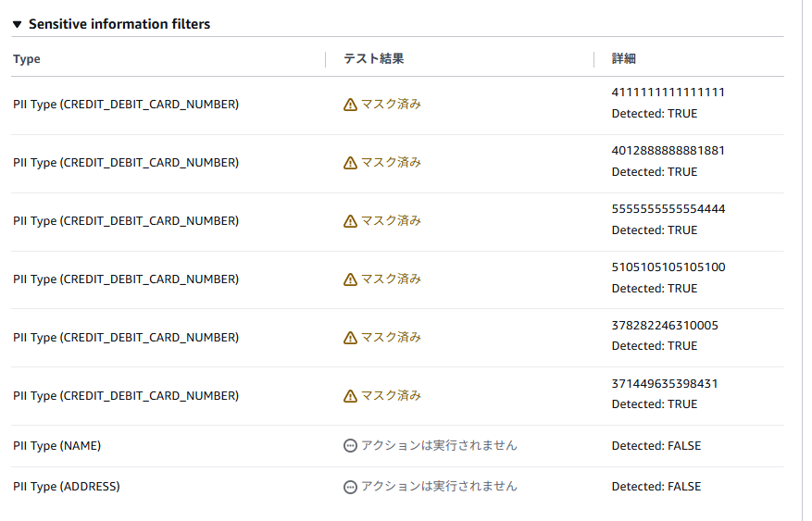Select the Type column header
This screenshot has width=812, height=521.
click(x=27, y=59)
